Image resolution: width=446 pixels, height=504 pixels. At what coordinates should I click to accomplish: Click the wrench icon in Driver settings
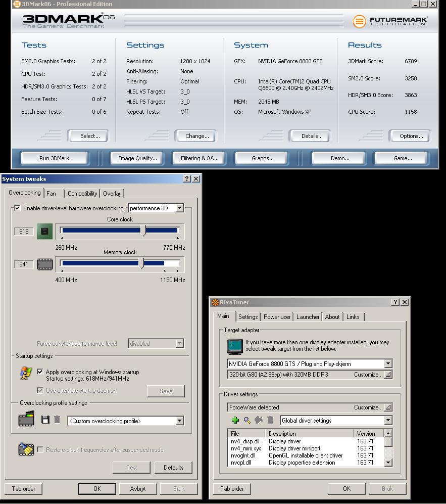point(259,420)
